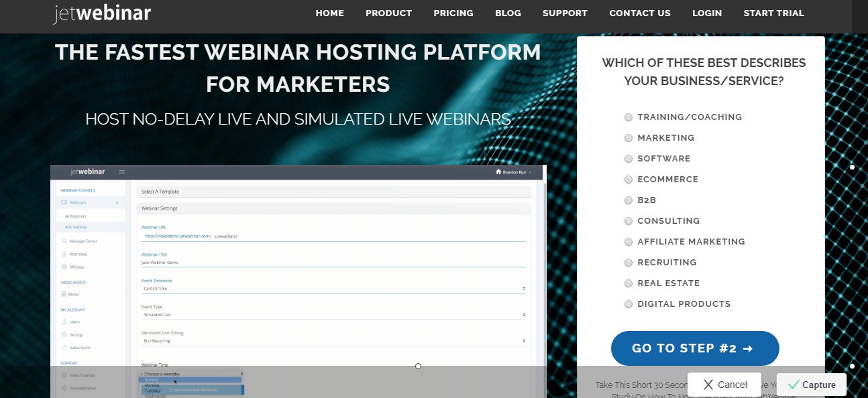Open the Event Timezone dropdown
The image size is (868, 398).
(x=332, y=287)
